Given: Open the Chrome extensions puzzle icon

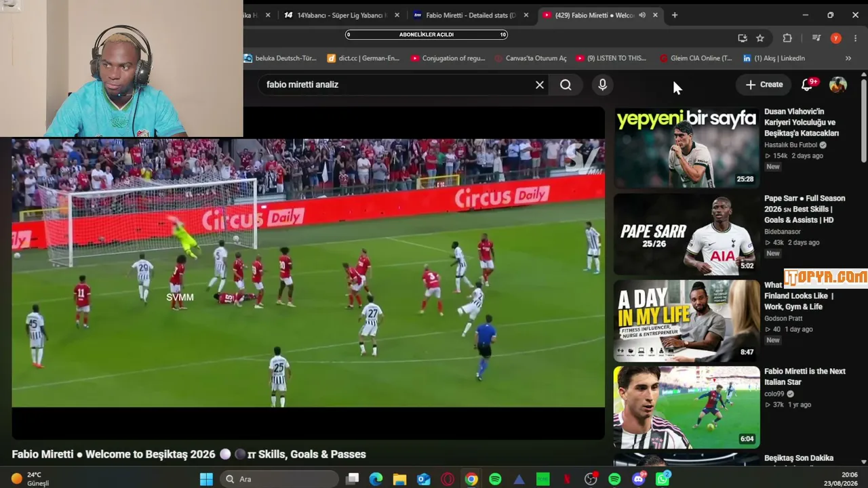Looking at the screenshot, I should pos(787,38).
